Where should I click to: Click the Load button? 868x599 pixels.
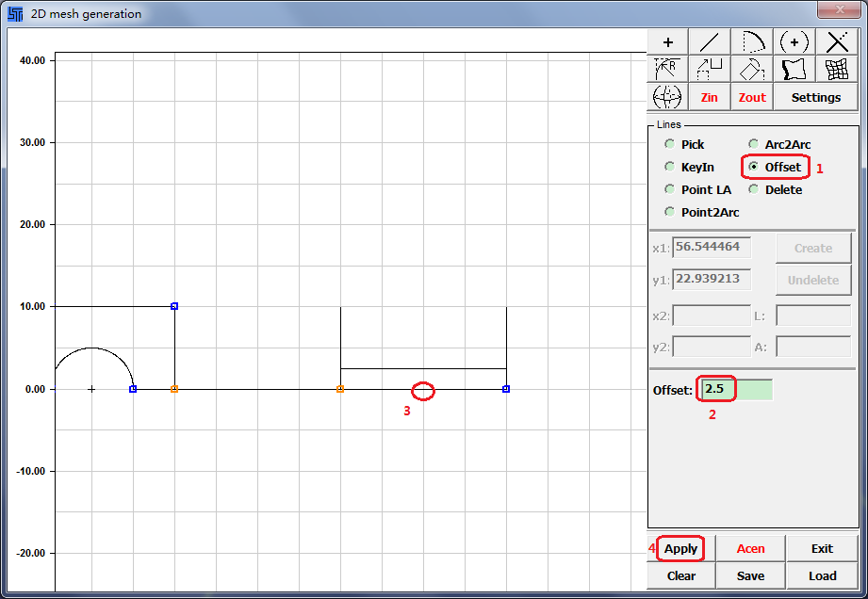tap(822, 575)
